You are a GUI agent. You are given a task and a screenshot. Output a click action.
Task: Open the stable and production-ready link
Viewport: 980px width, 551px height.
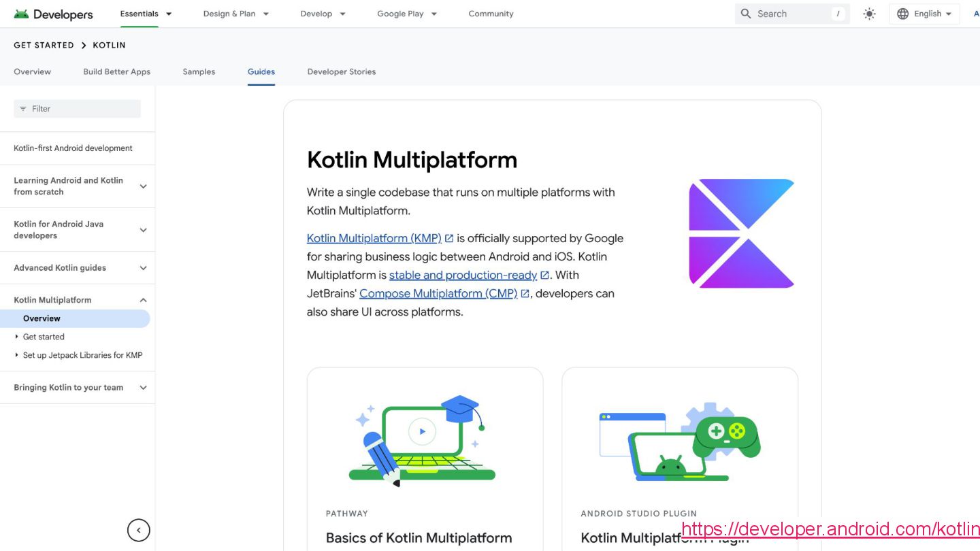pos(463,275)
